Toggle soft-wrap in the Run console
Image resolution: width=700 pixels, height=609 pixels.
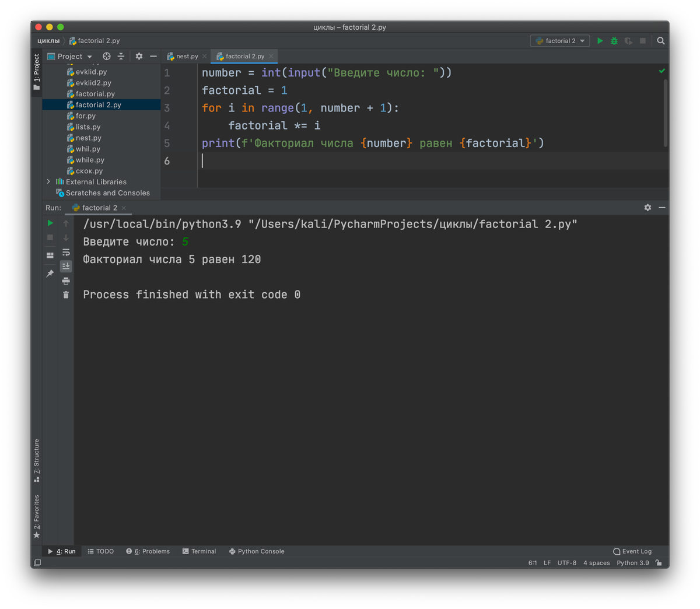click(66, 252)
